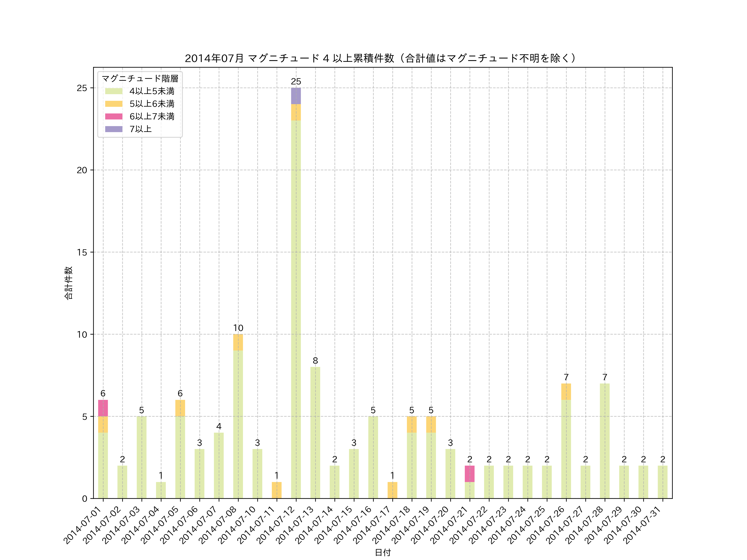Click the y-axis tick value 20
Viewport: 747px width, 560px height.
[x=82, y=170]
